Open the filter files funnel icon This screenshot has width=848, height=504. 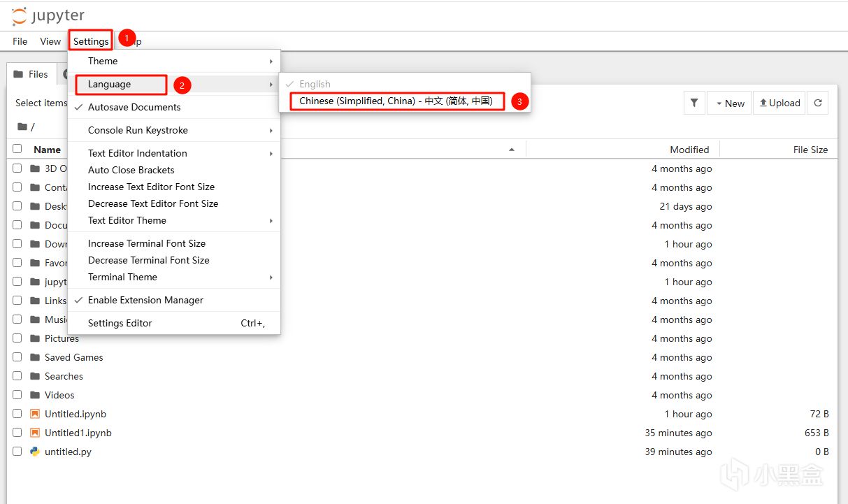pos(694,103)
